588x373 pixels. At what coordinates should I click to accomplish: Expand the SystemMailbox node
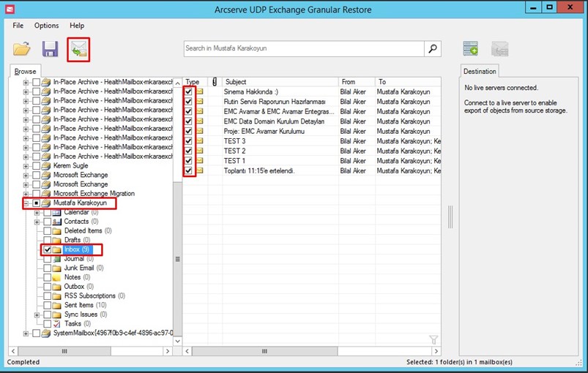click(26, 334)
